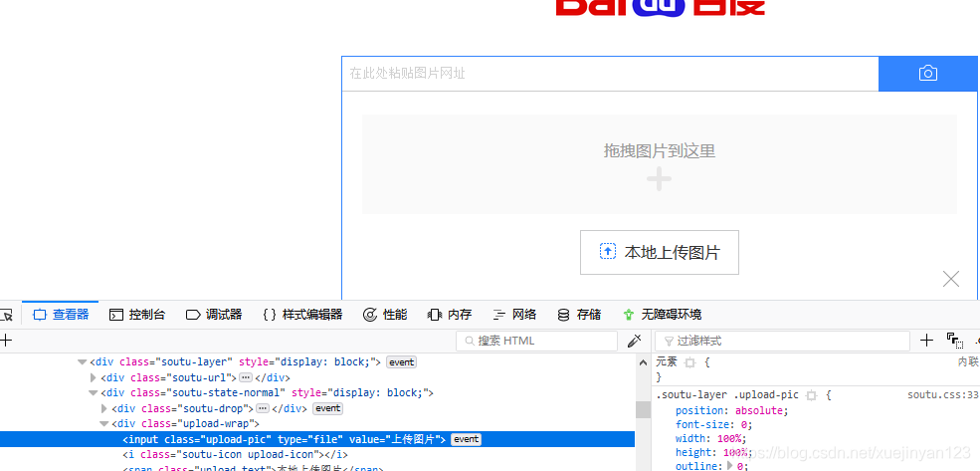This screenshot has width=980, height=471.
Task: Click the eyedropper color picker icon
Action: tap(635, 341)
